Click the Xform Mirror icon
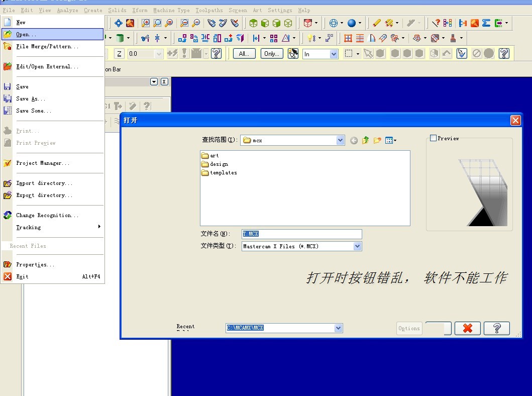 click(205, 38)
